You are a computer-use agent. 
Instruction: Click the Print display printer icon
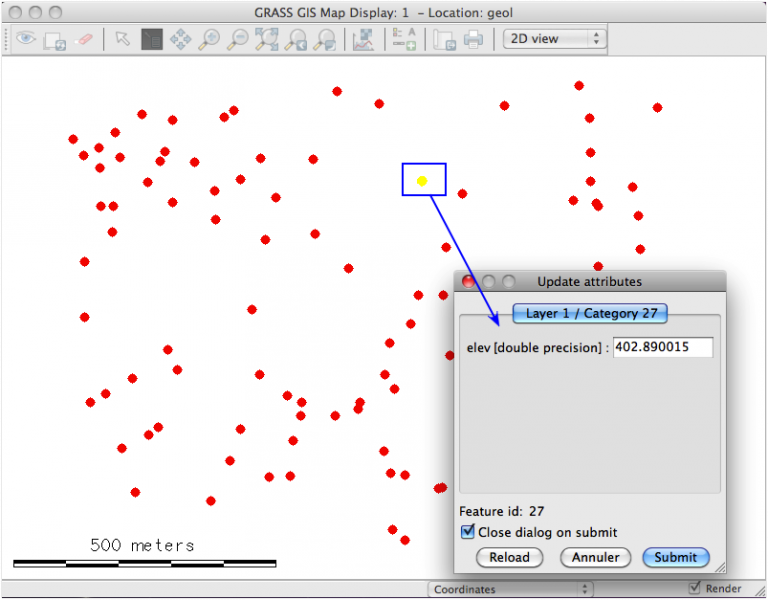click(473, 39)
